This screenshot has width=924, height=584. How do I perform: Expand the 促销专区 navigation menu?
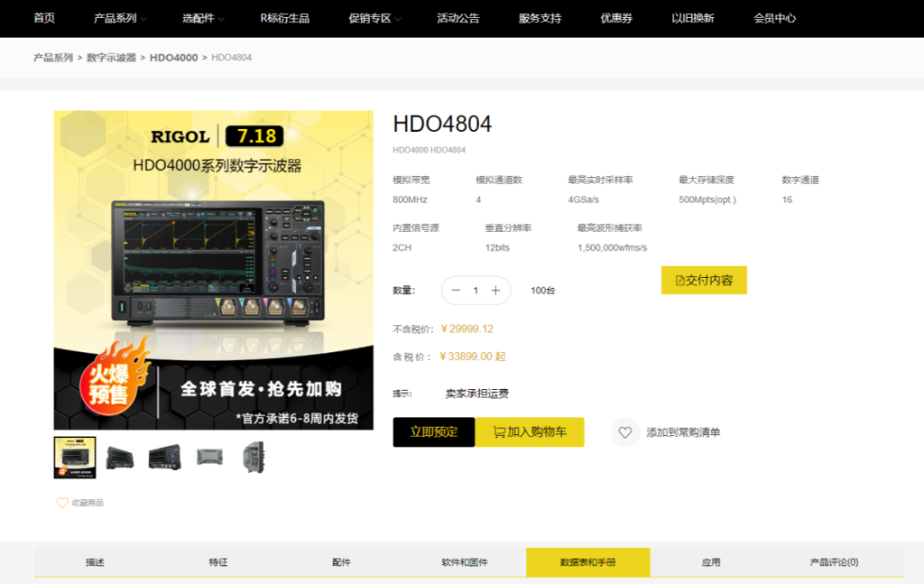(x=374, y=18)
